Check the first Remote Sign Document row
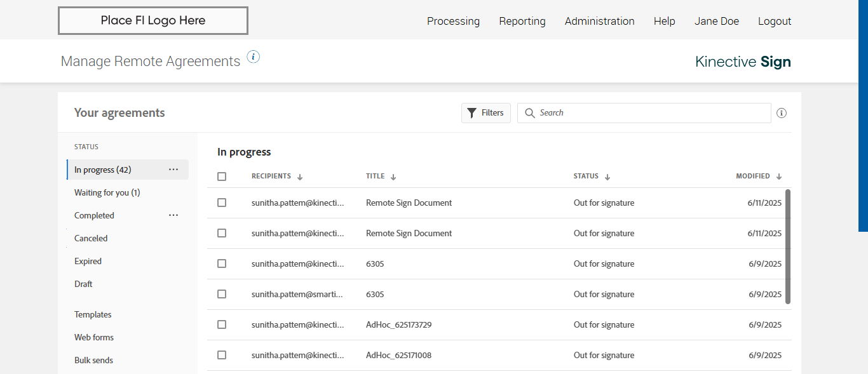The image size is (868, 374). (222, 203)
